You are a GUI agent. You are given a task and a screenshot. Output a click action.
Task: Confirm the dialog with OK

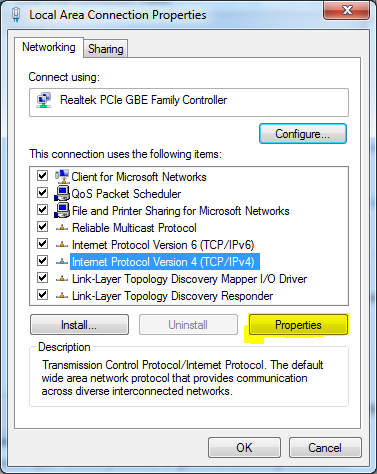coord(244,448)
